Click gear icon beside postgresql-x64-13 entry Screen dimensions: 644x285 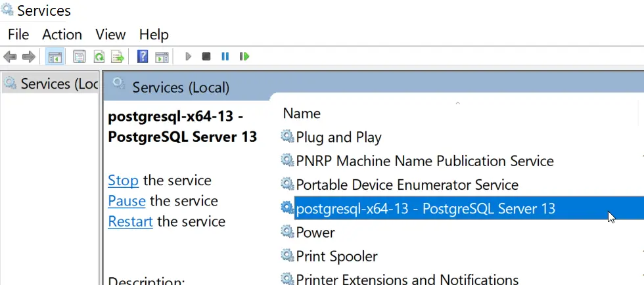288,208
